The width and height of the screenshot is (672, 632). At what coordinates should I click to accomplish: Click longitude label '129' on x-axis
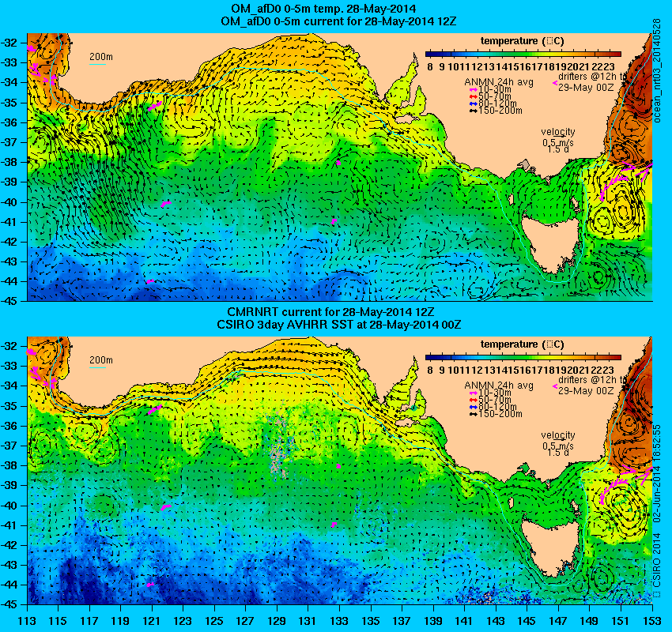click(x=277, y=621)
